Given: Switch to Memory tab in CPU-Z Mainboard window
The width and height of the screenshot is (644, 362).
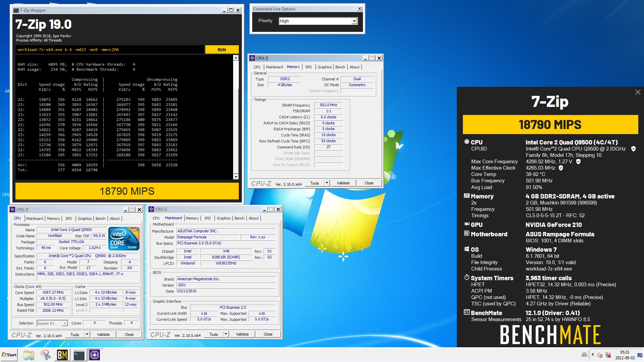Looking at the screenshot, I should click(192, 218).
